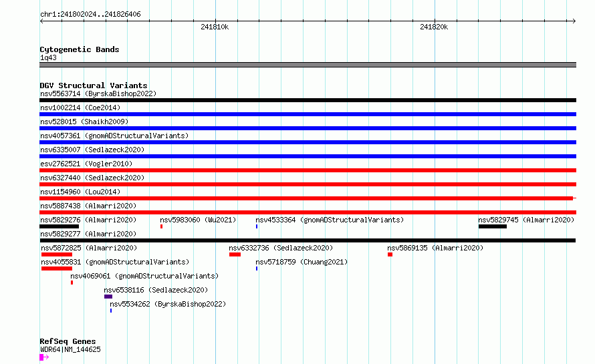
Task: Click the nsv5829745 (Almarri2020) label
Action: click(526, 220)
